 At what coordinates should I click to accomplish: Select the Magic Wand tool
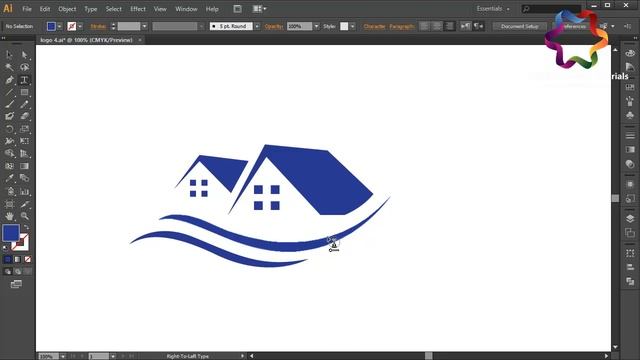click(9, 67)
